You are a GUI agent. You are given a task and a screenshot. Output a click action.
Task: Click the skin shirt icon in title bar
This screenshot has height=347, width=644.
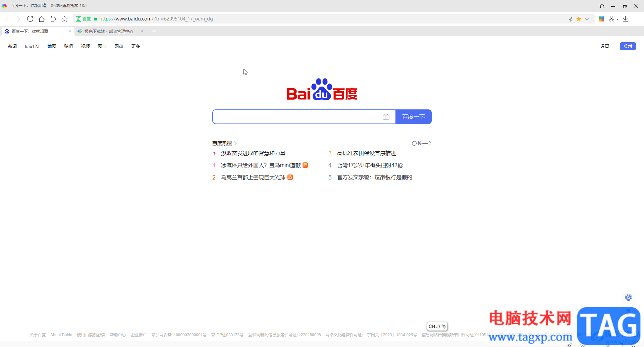[602, 6]
